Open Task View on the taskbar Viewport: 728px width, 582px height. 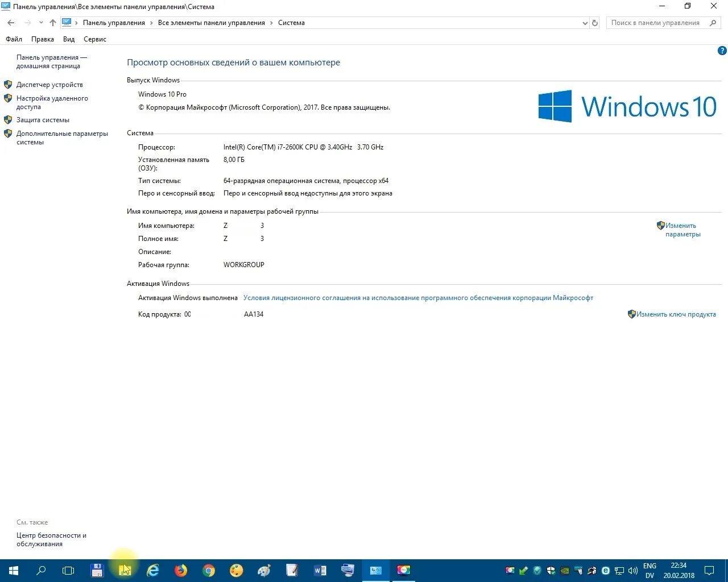[68, 570]
